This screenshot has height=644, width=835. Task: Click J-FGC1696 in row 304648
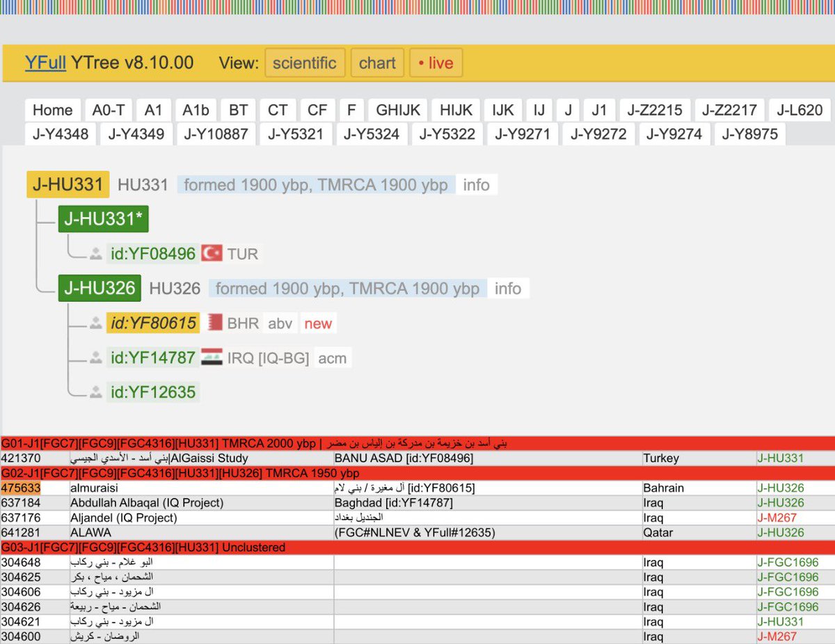(788, 563)
